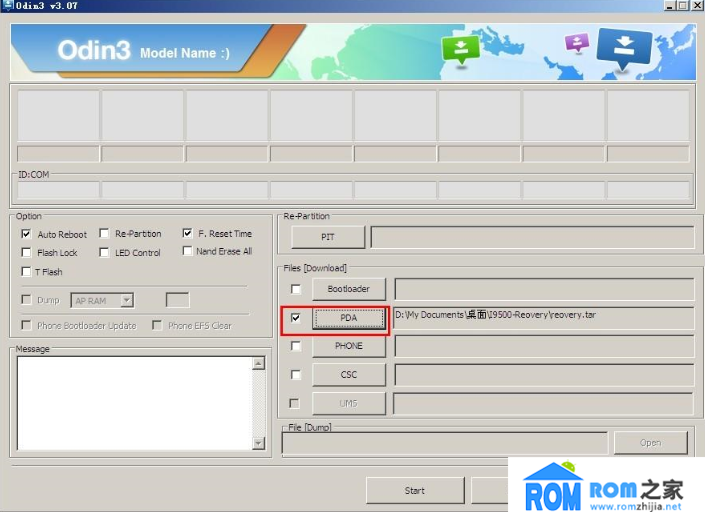
Task: Click the File Dump path field
Action: [x=445, y=443]
